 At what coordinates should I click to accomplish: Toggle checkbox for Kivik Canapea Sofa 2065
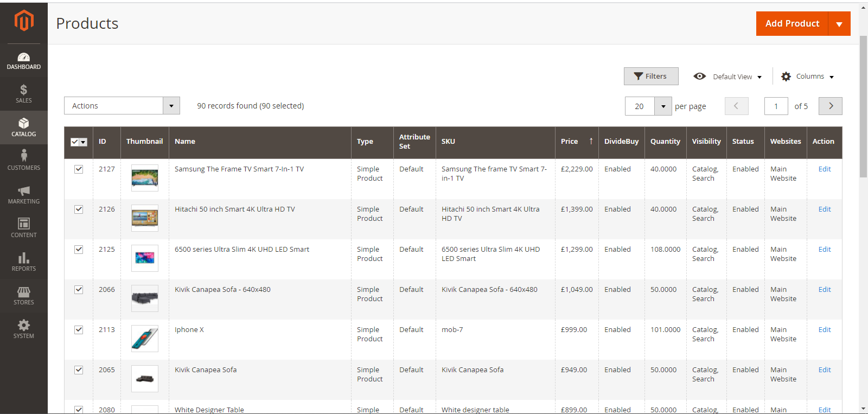pyautogui.click(x=79, y=370)
